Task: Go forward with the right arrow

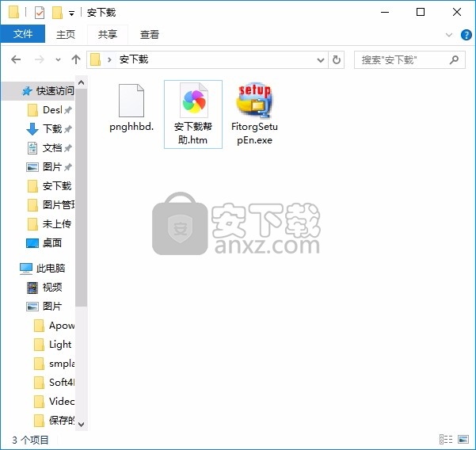Action: click(40, 59)
